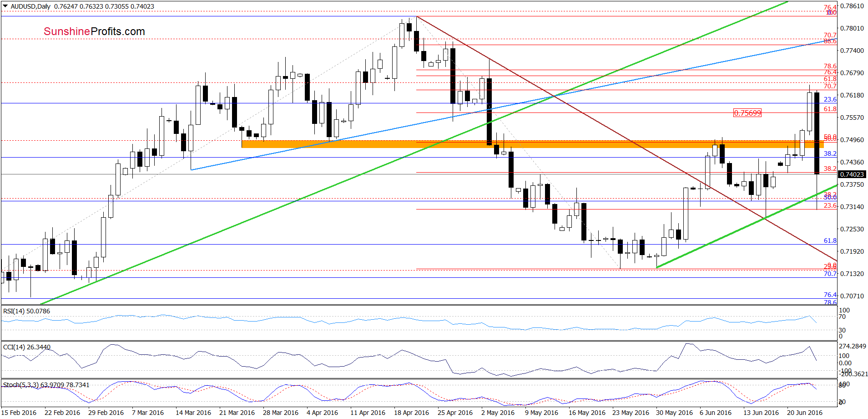Screen dimensions: 868x419
Task: Select the Stoch(5,3,3) 63.9709 78.7341 label
Action: [46, 385]
